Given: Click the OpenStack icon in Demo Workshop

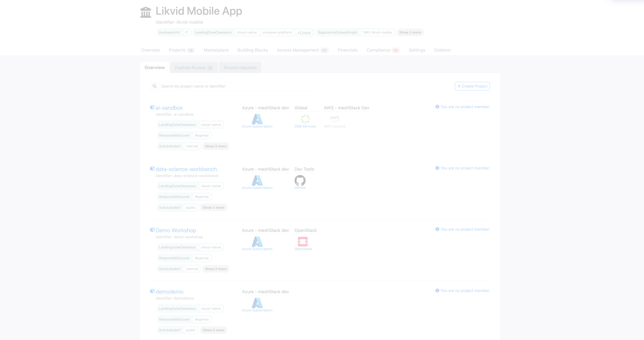Looking at the screenshot, I should tap(303, 241).
